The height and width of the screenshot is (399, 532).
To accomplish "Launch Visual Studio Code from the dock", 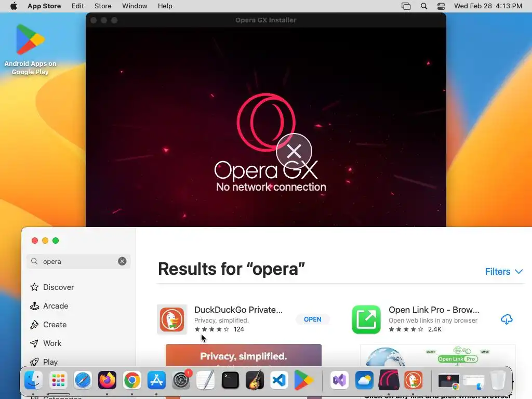I will pos(279,380).
